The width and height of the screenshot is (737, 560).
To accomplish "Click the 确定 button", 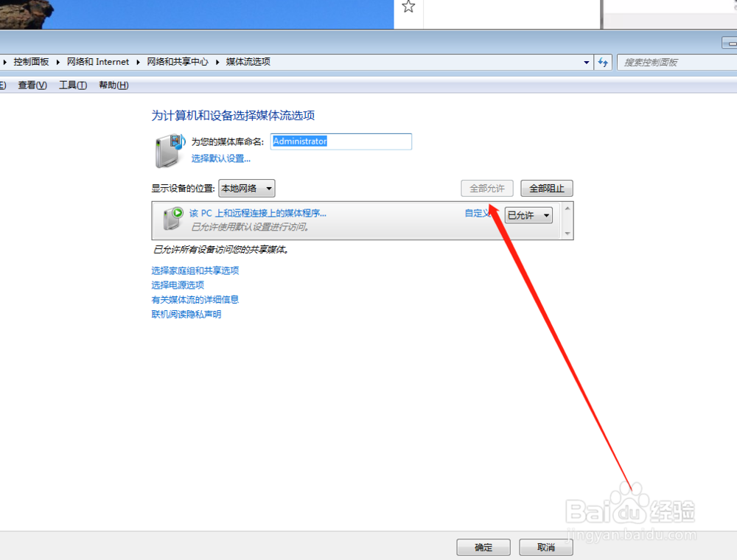I will pyautogui.click(x=483, y=547).
